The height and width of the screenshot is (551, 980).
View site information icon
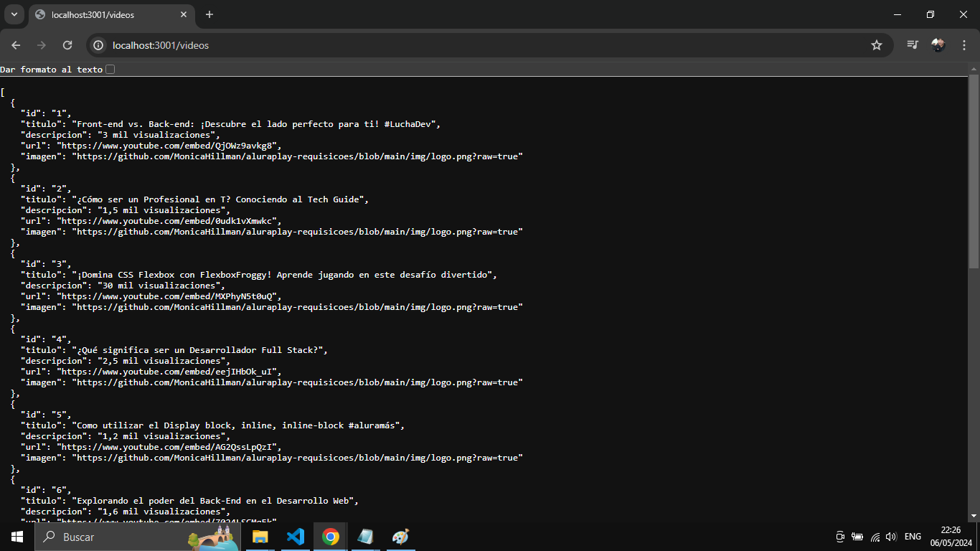pos(99,45)
